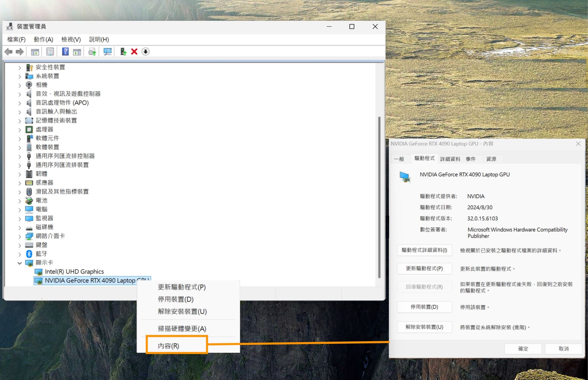Viewport: 588px width, 380px height.
Task: Expand the 處理器 category chevron
Action: coord(20,129)
